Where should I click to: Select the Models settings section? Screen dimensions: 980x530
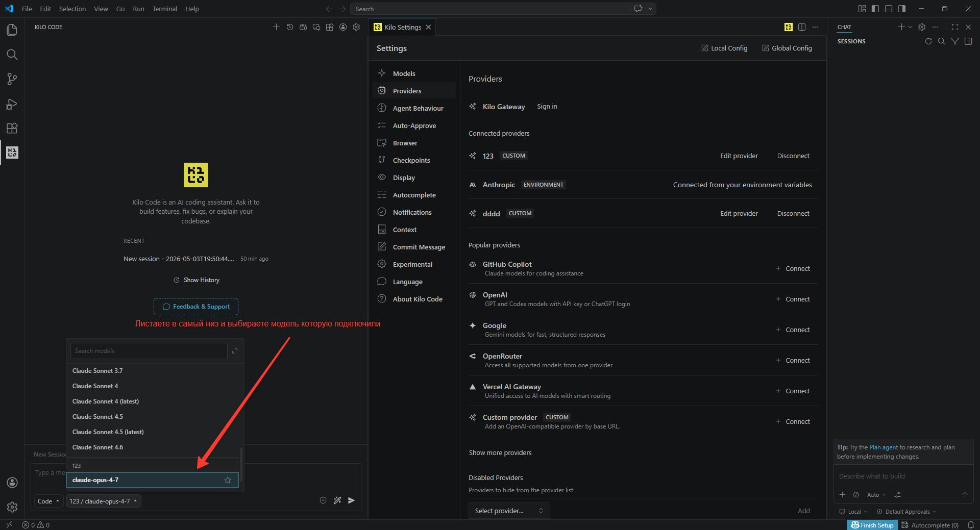click(x=414, y=73)
